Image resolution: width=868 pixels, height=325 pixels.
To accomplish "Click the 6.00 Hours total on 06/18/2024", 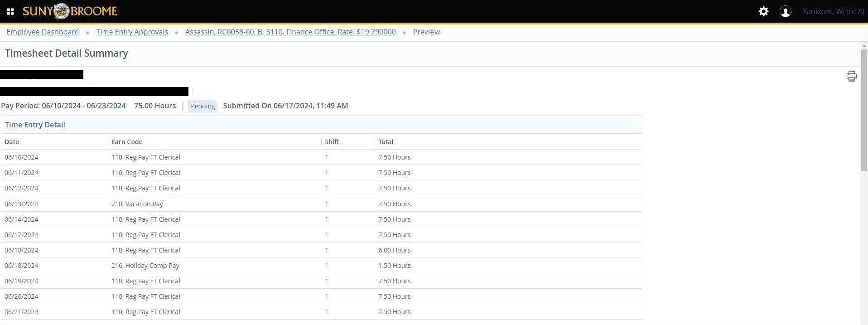I will [394, 250].
